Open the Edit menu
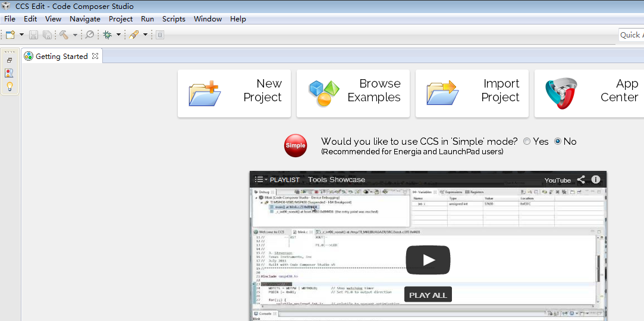Viewport: 644px width, 321px height. coord(30,19)
